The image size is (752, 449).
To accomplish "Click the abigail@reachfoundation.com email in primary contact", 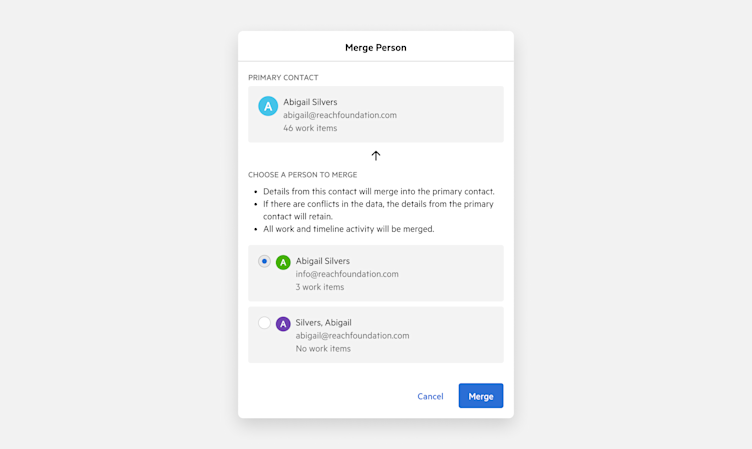I will pyautogui.click(x=340, y=115).
